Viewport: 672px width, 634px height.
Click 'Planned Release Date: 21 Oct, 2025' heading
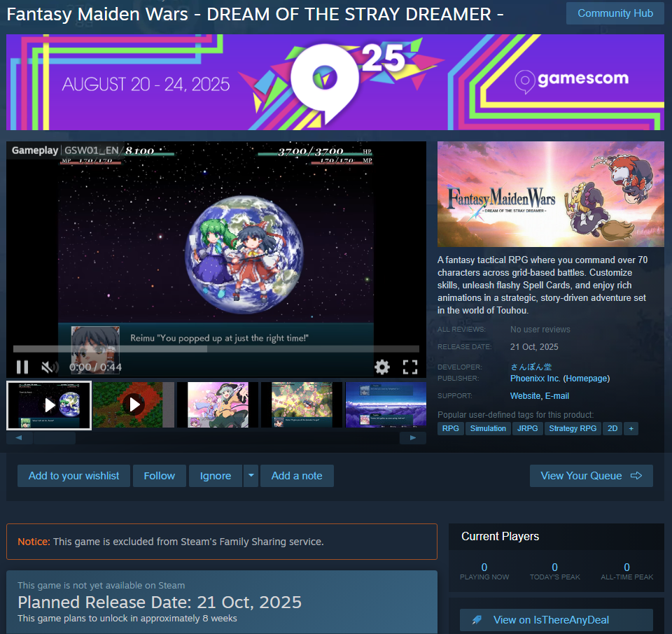(160, 603)
